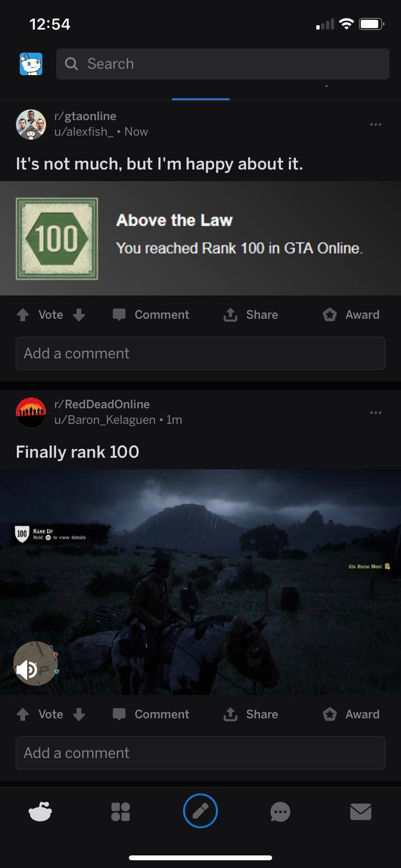Open the chat bubble tab
The height and width of the screenshot is (868, 401).
[280, 812]
